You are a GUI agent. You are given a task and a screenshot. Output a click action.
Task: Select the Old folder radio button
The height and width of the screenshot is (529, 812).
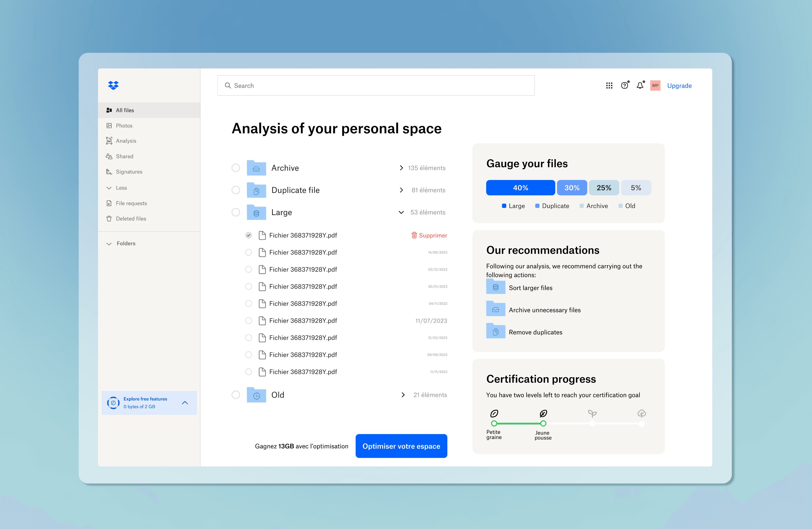[236, 395]
